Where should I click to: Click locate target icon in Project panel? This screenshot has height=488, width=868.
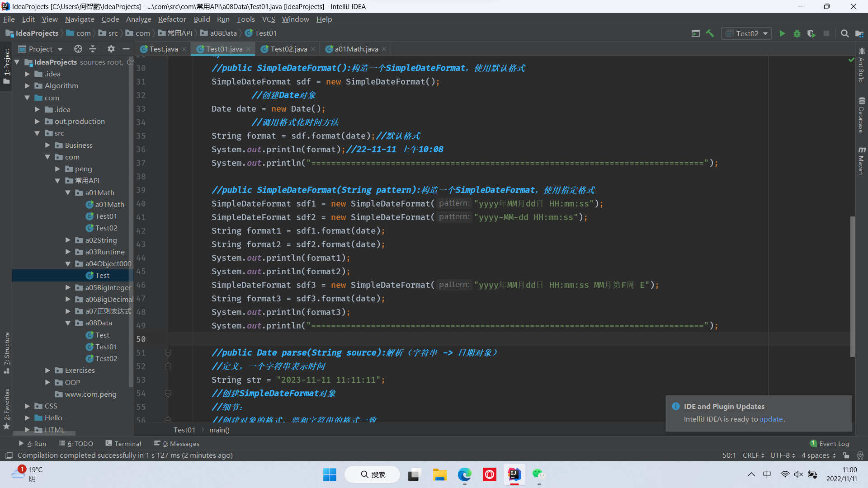click(x=78, y=49)
